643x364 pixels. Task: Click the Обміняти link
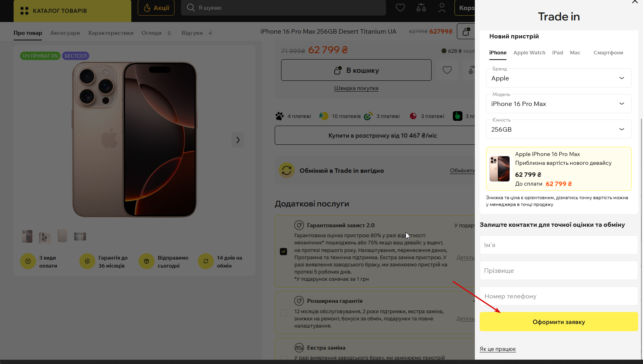(x=462, y=171)
